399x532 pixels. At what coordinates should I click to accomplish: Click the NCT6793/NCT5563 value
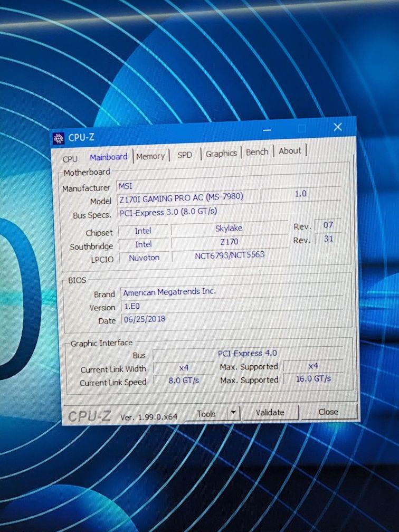[230, 255]
